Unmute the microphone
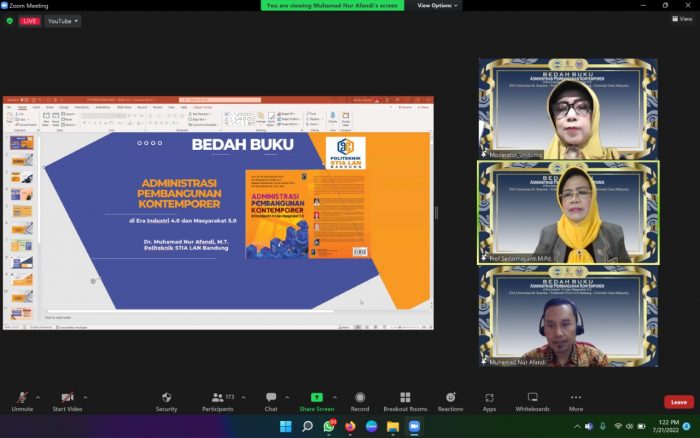Viewport: 700px width, 438px height. click(22, 398)
